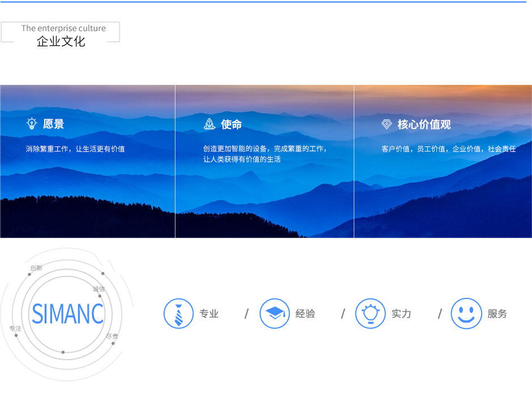Click the 专注 label on the circle

point(15,328)
